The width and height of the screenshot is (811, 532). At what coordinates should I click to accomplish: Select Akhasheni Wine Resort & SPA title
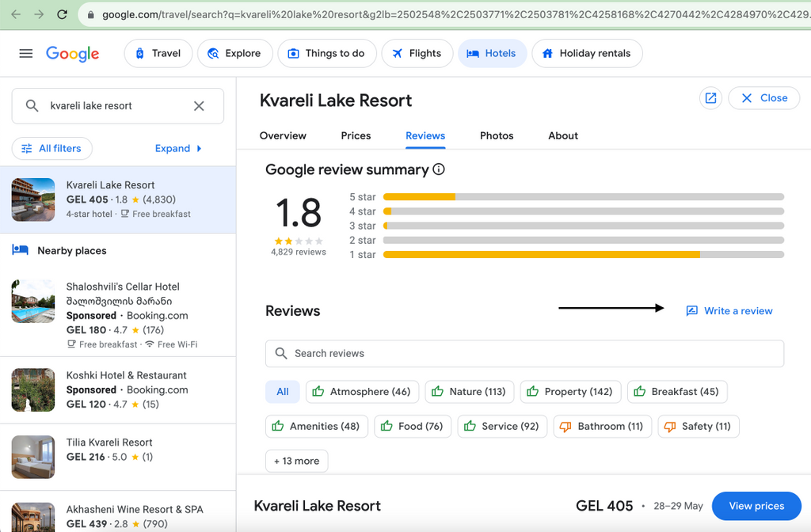(x=135, y=509)
